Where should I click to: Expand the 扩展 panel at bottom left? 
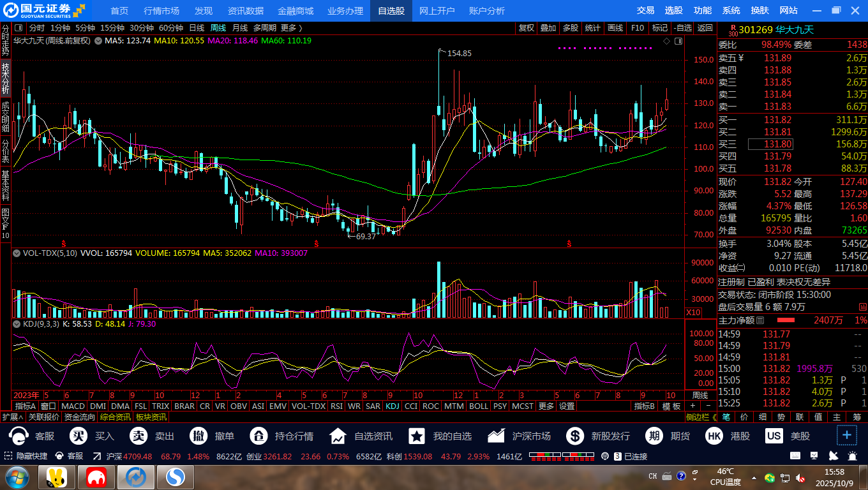[12, 417]
